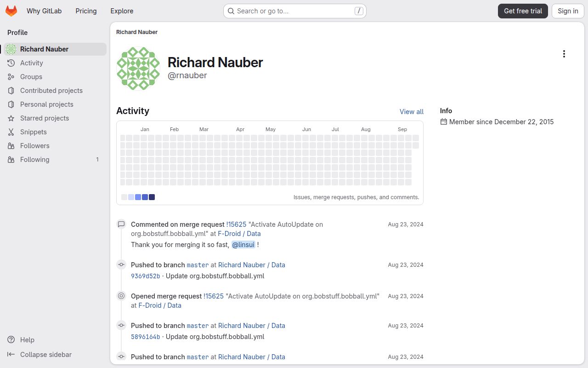This screenshot has height=368, width=588.
Task: Focus the Search or go to field
Action: 294,11
